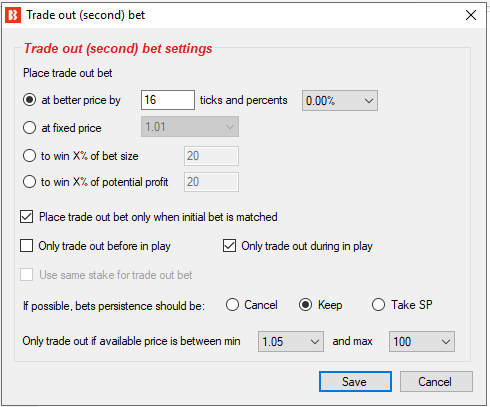Click the Cancel button at bottom right
The image size is (490, 407).
pyautogui.click(x=436, y=382)
